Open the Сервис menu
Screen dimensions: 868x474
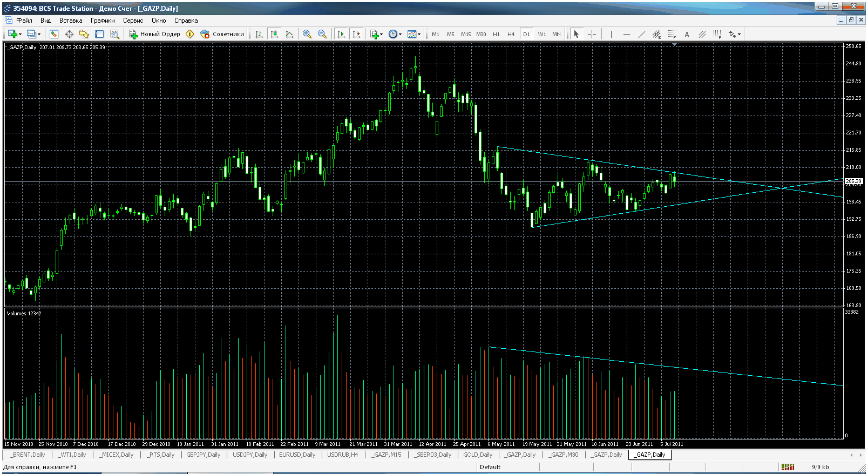[133, 21]
